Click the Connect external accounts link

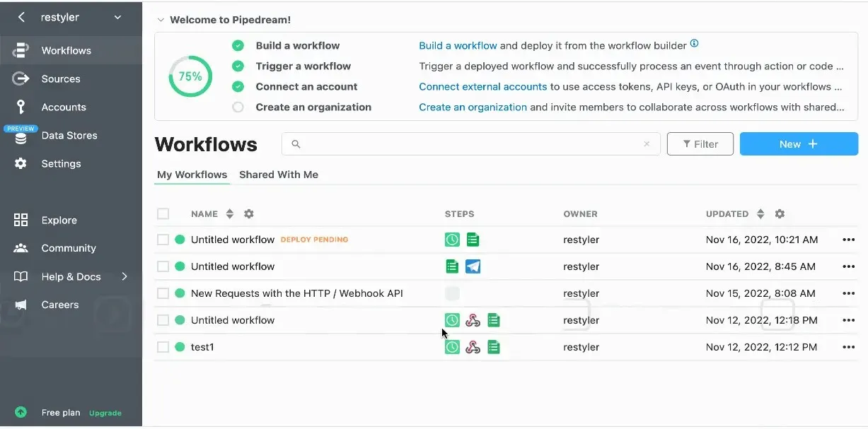[482, 86]
